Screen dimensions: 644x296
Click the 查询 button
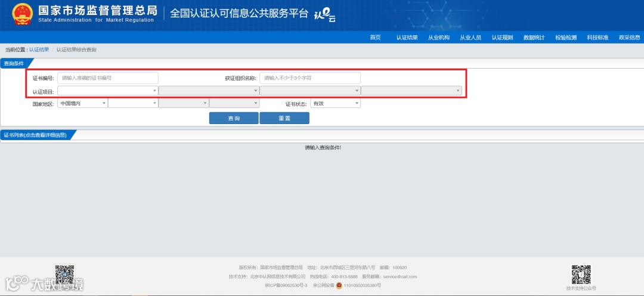[234, 118]
